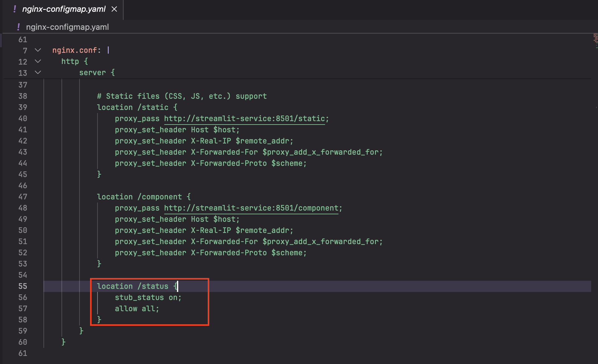
Task: Click line number 47 in gutter
Action: pyautogui.click(x=23, y=197)
